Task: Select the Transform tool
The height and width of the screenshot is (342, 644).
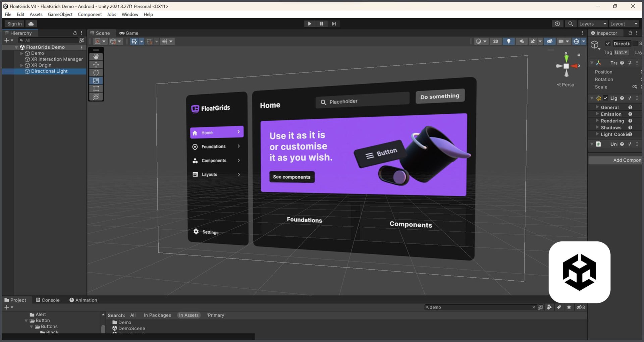Action: [96, 97]
